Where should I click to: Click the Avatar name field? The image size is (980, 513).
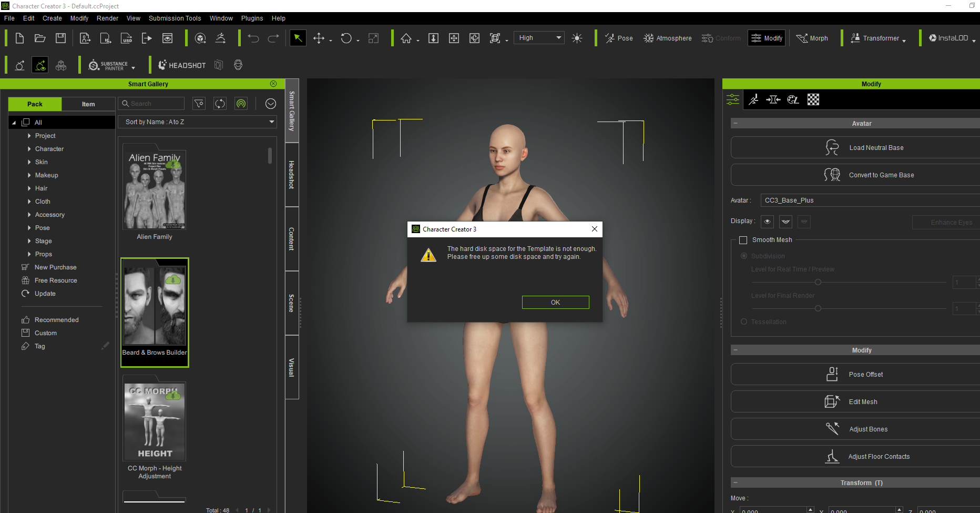[x=870, y=200]
